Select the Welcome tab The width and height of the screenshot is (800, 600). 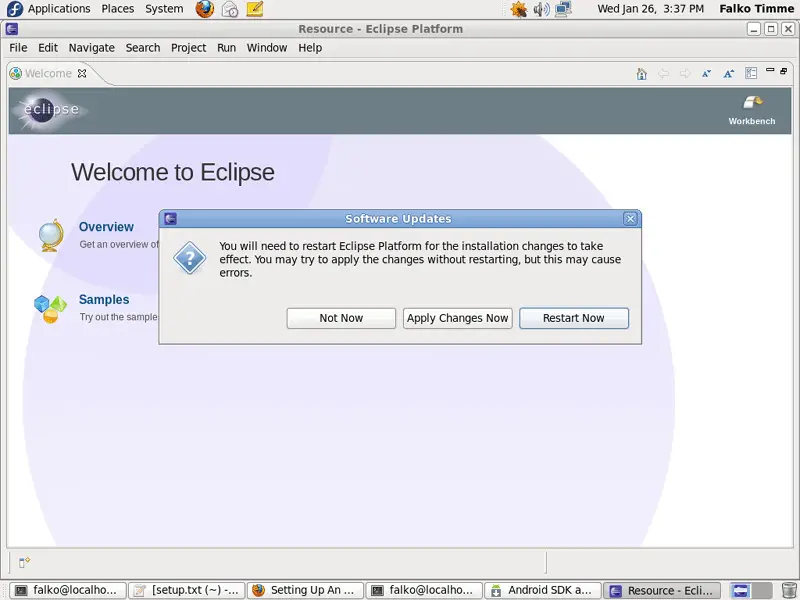click(x=48, y=73)
